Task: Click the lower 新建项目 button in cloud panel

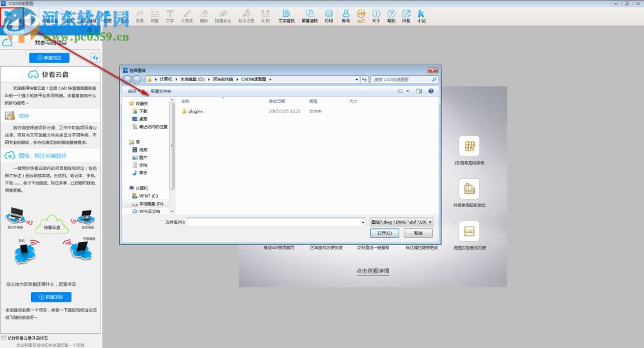Action: click(x=51, y=297)
